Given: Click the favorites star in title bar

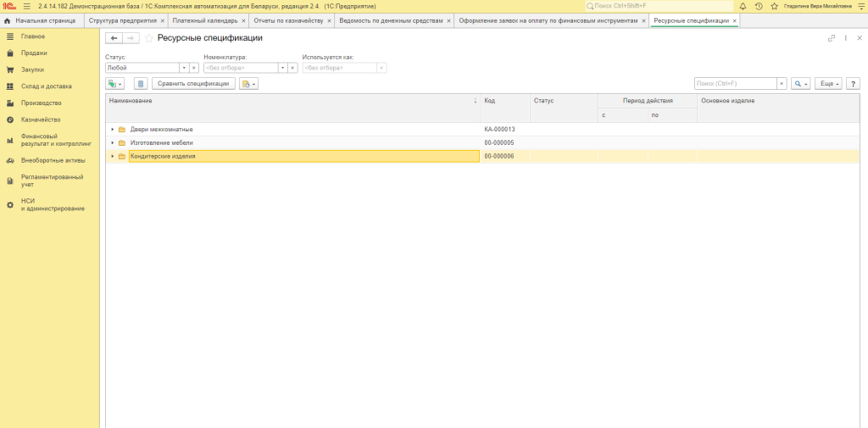Looking at the screenshot, I should tap(772, 6).
